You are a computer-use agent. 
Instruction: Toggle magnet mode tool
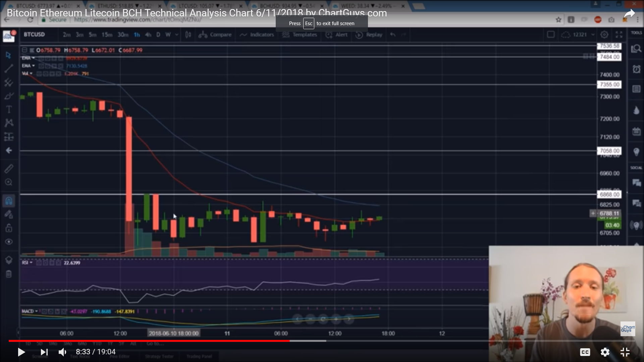click(9, 201)
